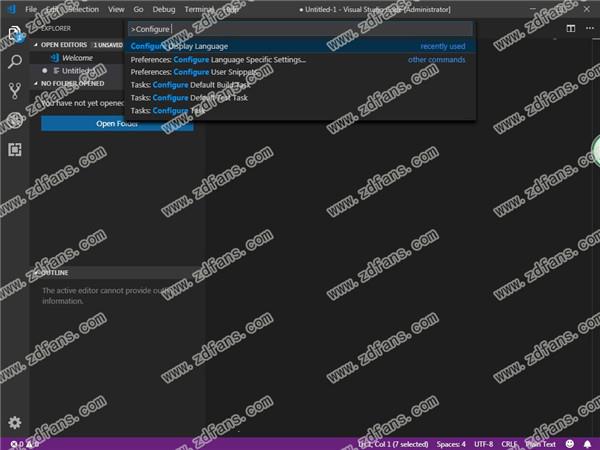Open the notifications bell icon
The image size is (600, 450).
[x=587, y=444]
